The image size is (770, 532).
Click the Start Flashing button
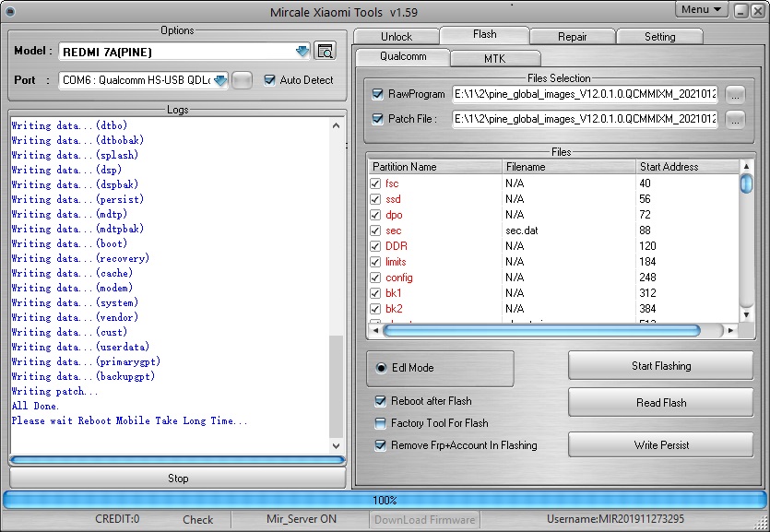(x=661, y=366)
